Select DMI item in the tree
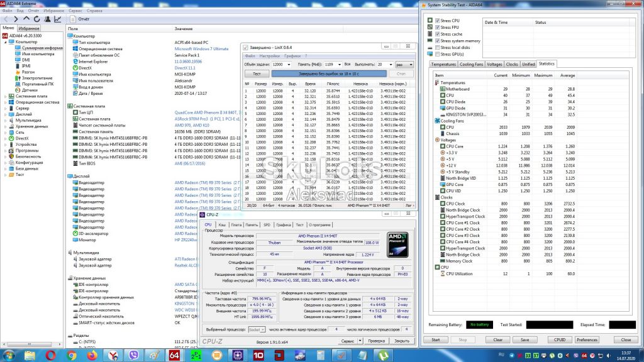Screen dimensions: 644x362 click(26, 60)
